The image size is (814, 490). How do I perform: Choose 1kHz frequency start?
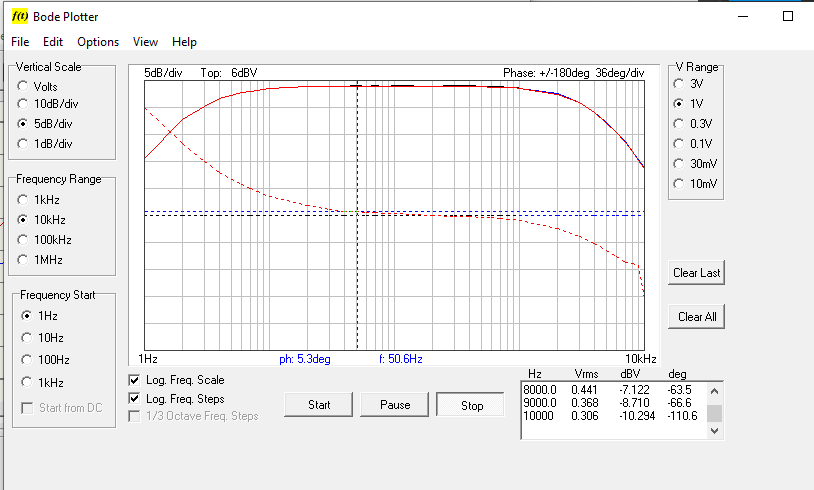[x=26, y=382]
